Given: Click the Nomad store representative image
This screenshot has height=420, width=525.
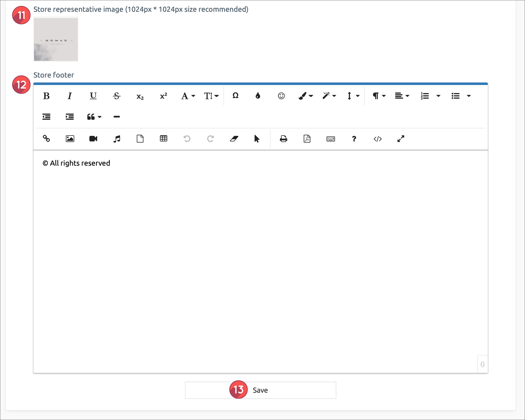Looking at the screenshot, I should pyautogui.click(x=56, y=39).
